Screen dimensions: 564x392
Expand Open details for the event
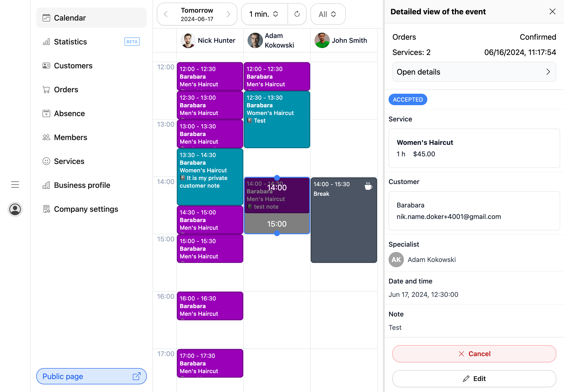474,71
